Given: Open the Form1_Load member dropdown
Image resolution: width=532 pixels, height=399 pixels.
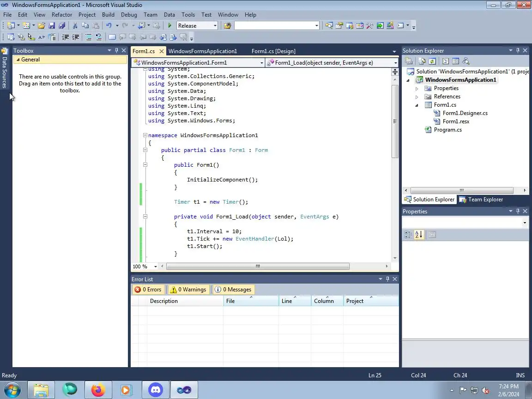Looking at the screenshot, I should 395,63.
